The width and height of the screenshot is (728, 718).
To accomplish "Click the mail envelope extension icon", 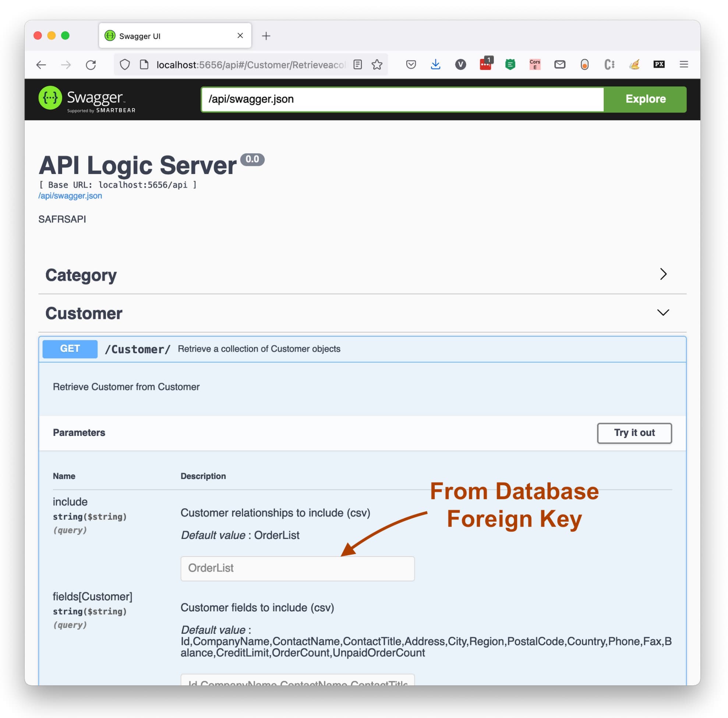I will click(x=559, y=65).
